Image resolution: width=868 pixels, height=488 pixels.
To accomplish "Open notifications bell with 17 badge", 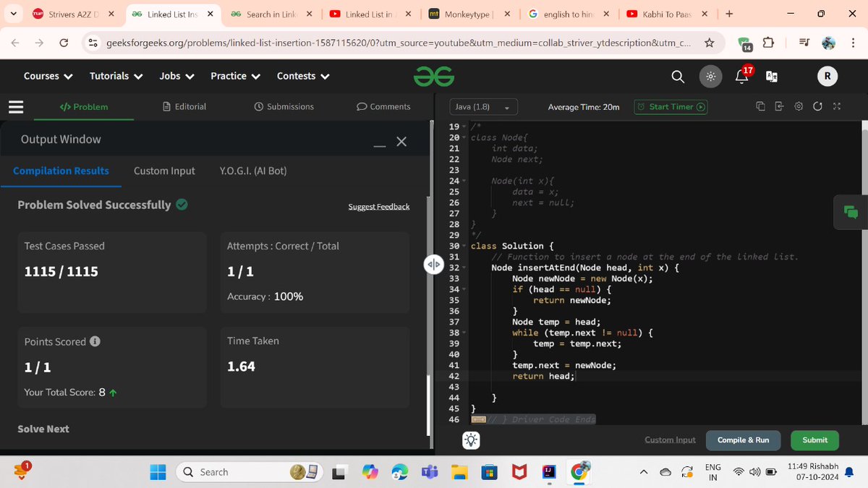I will pyautogui.click(x=743, y=75).
